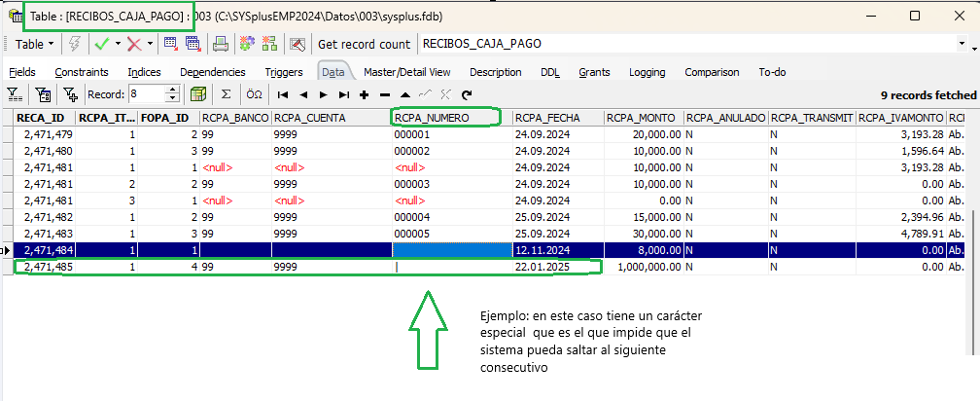Image resolution: width=980 pixels, height=401 pixels.
Task: Jump to first record navigation button
Action: coord(283,95)
